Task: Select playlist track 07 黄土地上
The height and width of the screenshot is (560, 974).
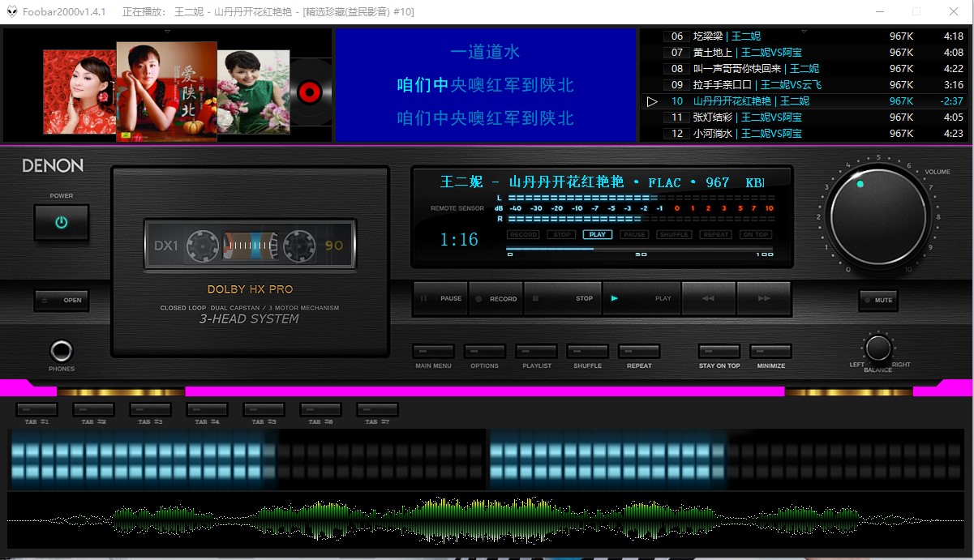Action: coord(803,53)
